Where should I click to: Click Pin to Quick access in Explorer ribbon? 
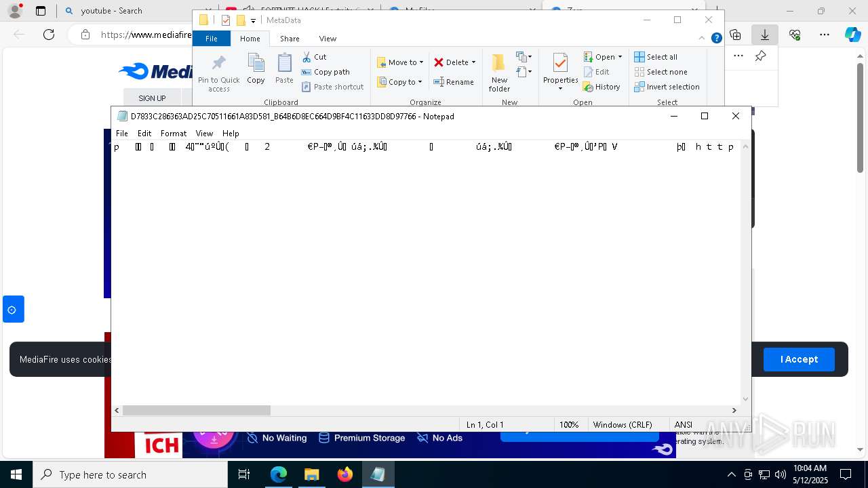218,73
